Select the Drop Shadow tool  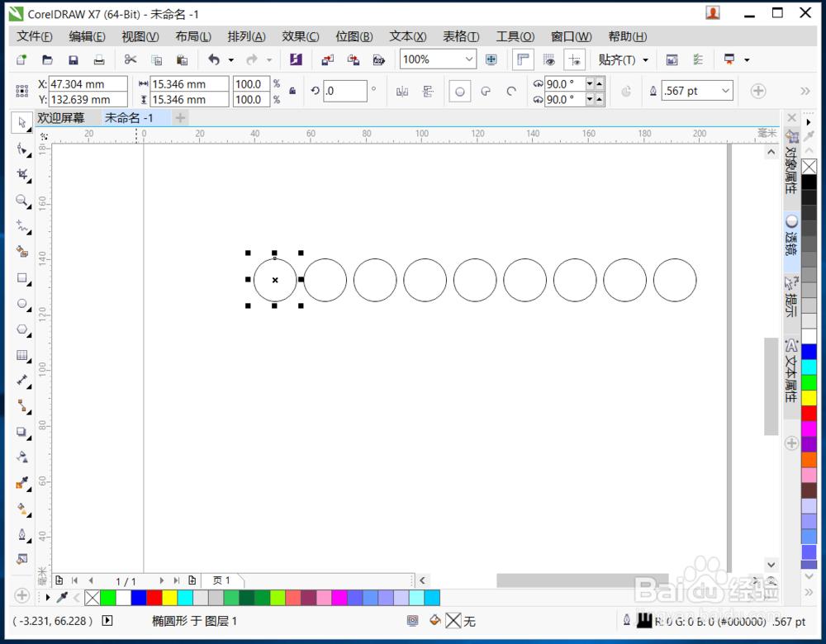tap(21, 432)
